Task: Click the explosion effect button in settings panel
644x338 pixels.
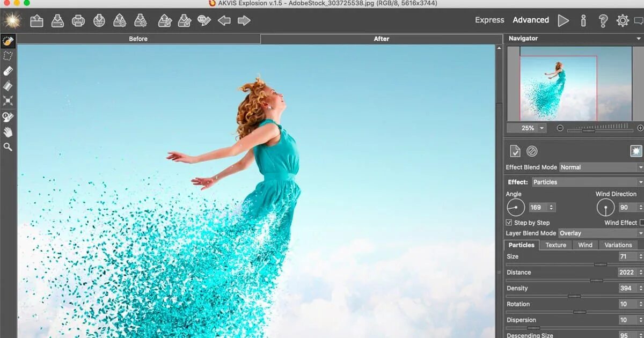Action: point(636,151)
